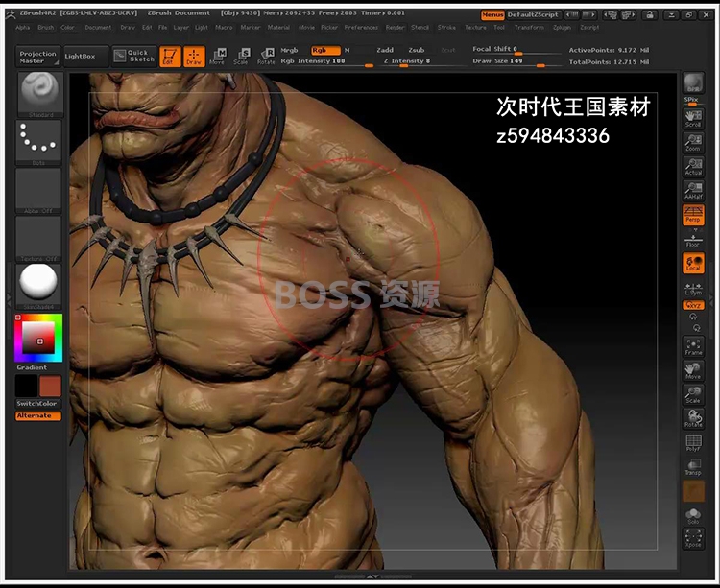The image size is (720, 588).
Task: Toggle the Floor grid
Action: click(x=693, y=241)
